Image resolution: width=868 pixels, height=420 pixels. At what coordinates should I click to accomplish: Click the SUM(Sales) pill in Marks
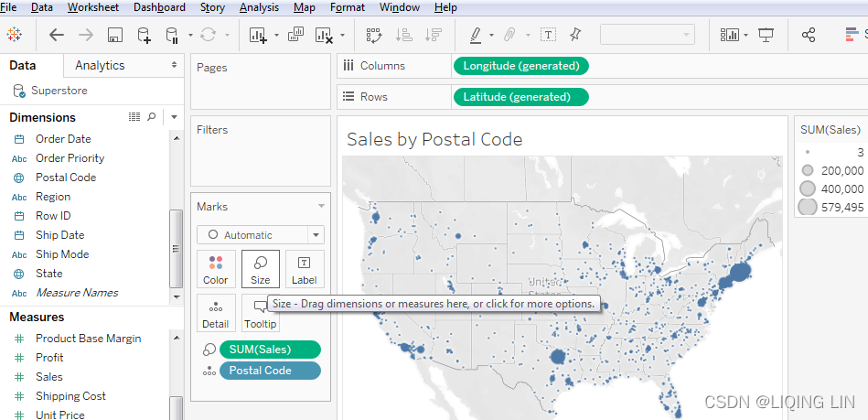[x=270, y=350]
